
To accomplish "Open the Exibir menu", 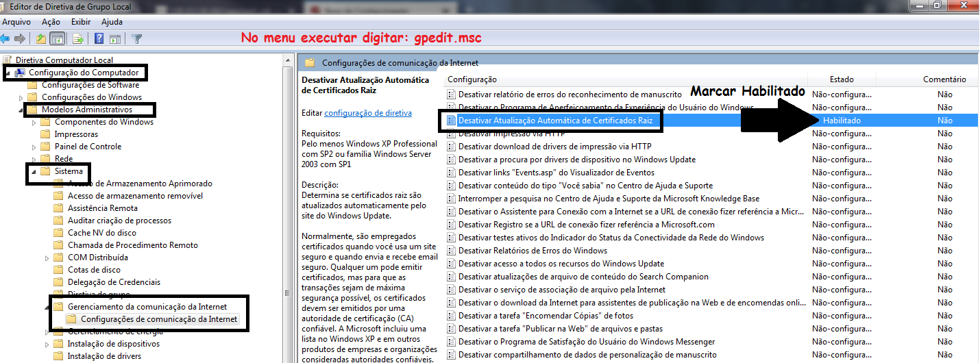I will click(81, 22).
